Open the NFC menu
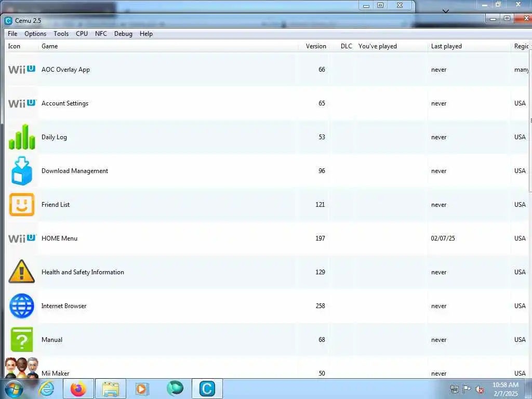The image size is (532, 399). [101, 34]
